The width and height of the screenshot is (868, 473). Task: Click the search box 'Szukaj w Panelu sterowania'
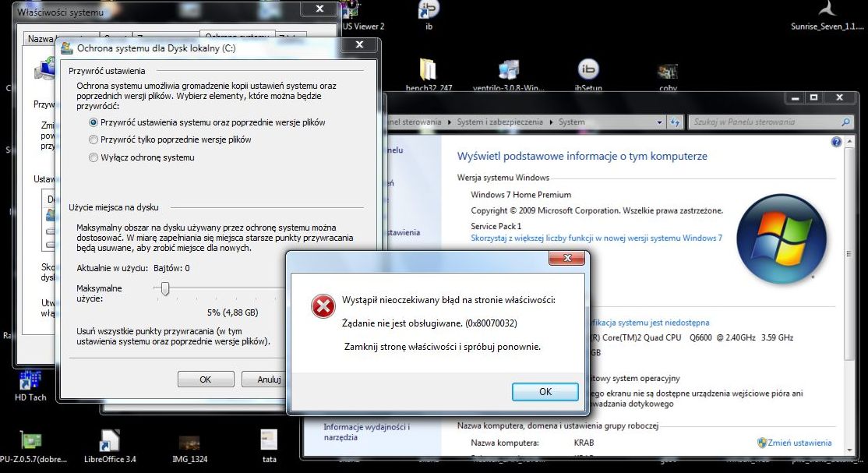[770, 122]
